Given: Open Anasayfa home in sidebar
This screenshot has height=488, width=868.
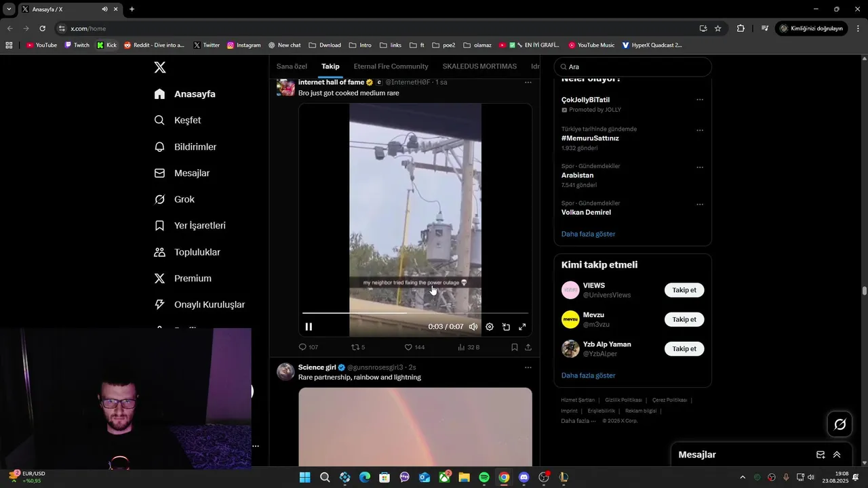Looking at the screenshot, I should [x=184, y=94].
